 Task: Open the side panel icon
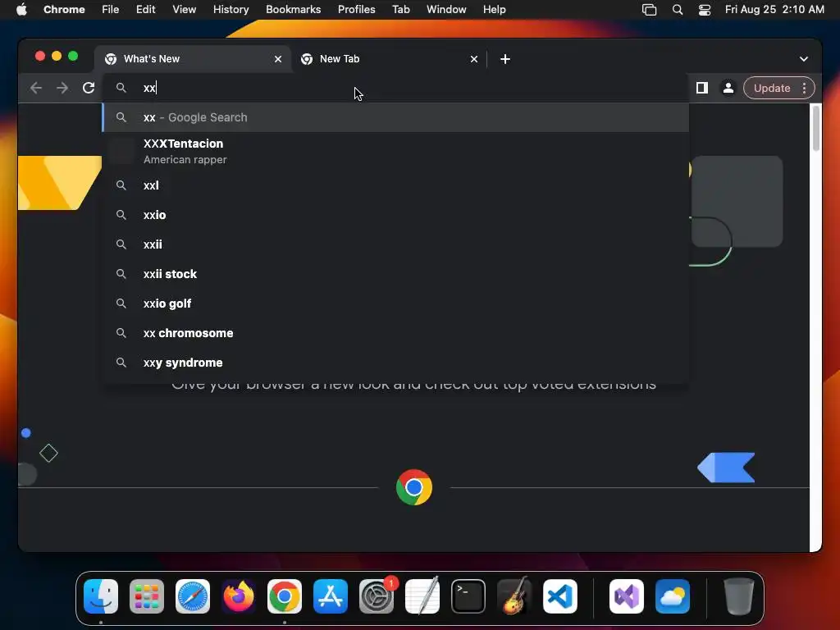[702, 88]
